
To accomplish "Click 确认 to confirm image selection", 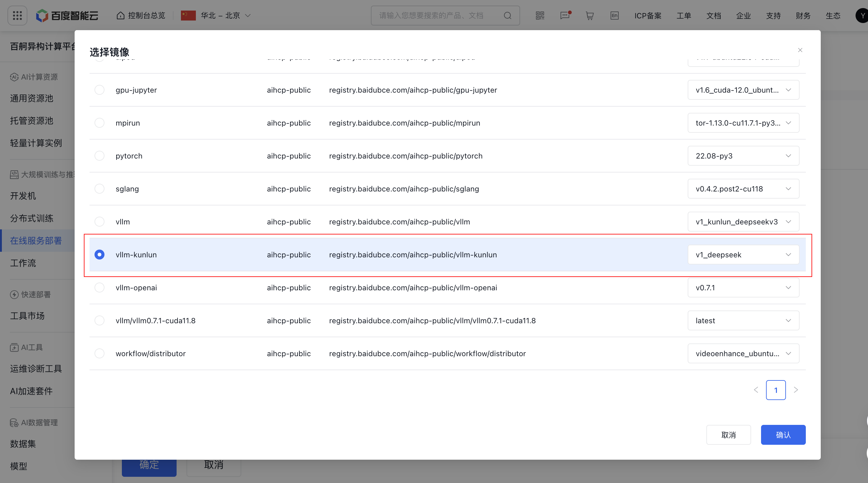I will point(783,435).
